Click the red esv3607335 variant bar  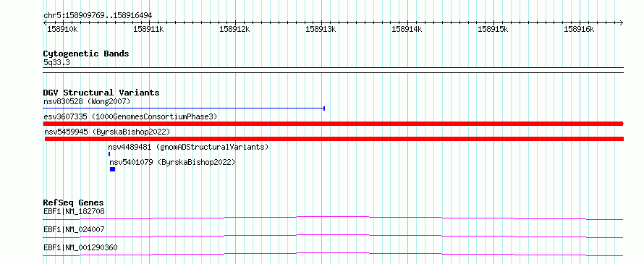coord(334,124)
